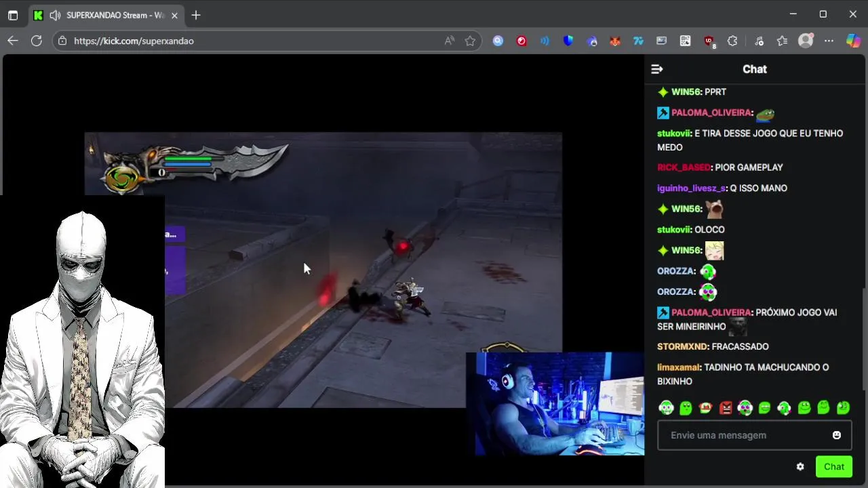The width and height of the screenshot is (868, 488).
Task: Click the 'Q ISSO MANO' chat message
Action: (758, 188)
